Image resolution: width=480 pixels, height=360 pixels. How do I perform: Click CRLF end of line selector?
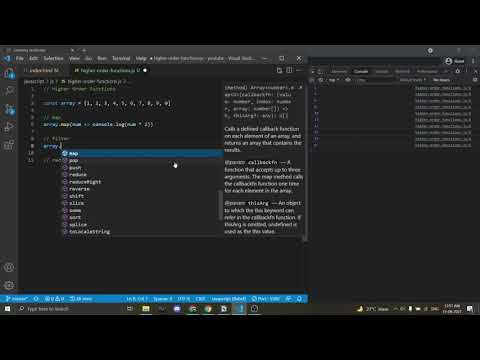click(200, 299)
